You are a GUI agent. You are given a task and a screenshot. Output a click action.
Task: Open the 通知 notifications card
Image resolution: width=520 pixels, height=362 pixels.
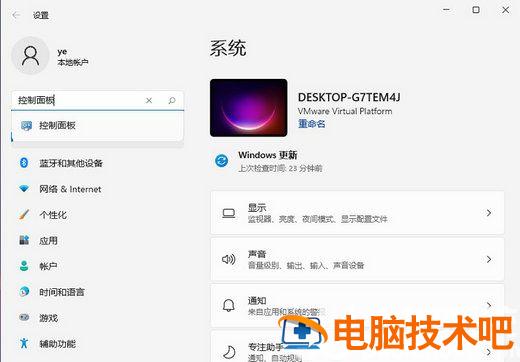coord(357,305)
